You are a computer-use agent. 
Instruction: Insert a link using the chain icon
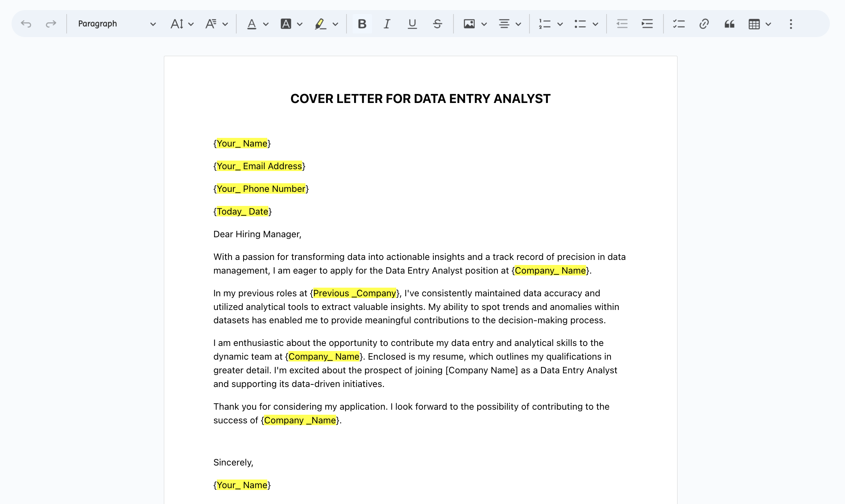[704, 24]
